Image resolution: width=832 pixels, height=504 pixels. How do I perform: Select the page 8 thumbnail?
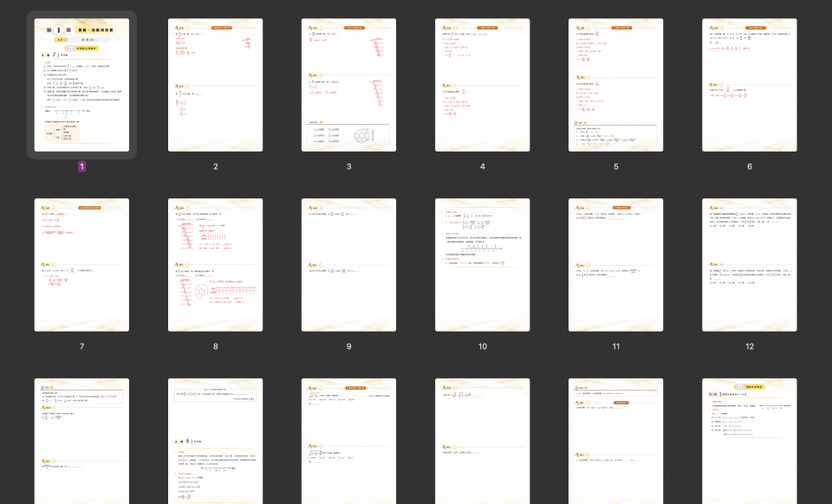coord(215,265)
